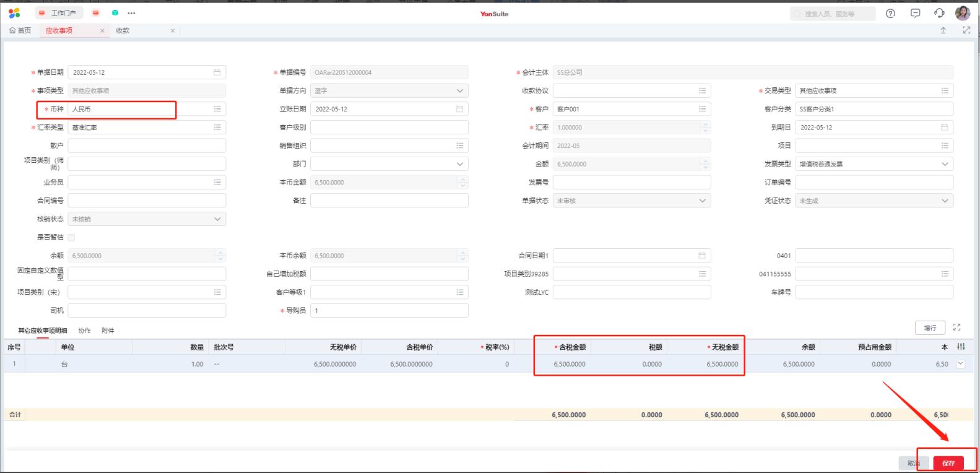Open table column settings icon
Viewport: 980px width, 473px height.
tap(961, 347)
